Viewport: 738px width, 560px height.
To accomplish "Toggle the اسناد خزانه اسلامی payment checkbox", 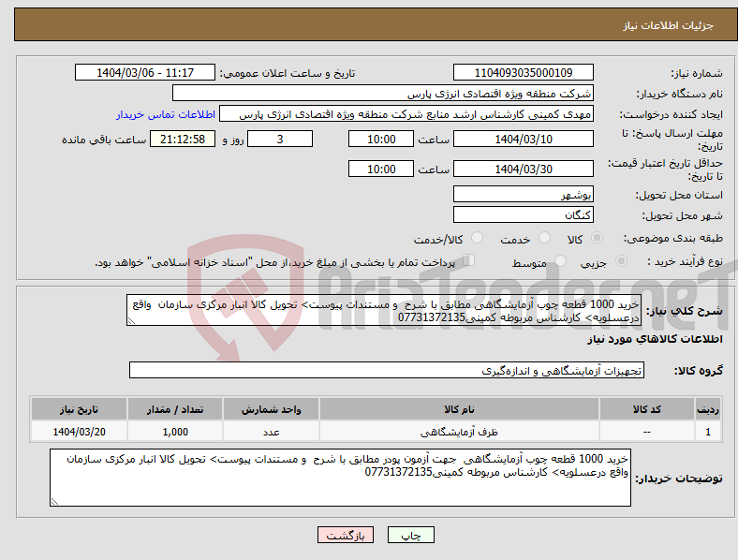I will click(469, 260).
